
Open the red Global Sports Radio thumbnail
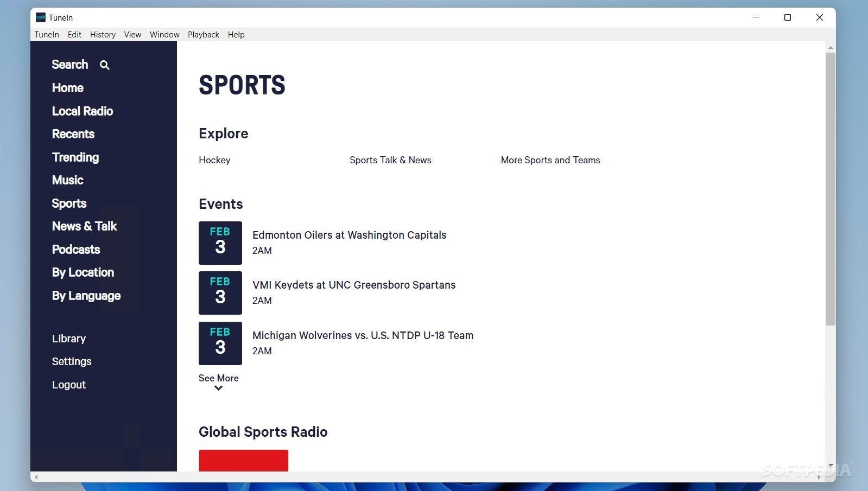pyautogui.click(x=243, y=460)
